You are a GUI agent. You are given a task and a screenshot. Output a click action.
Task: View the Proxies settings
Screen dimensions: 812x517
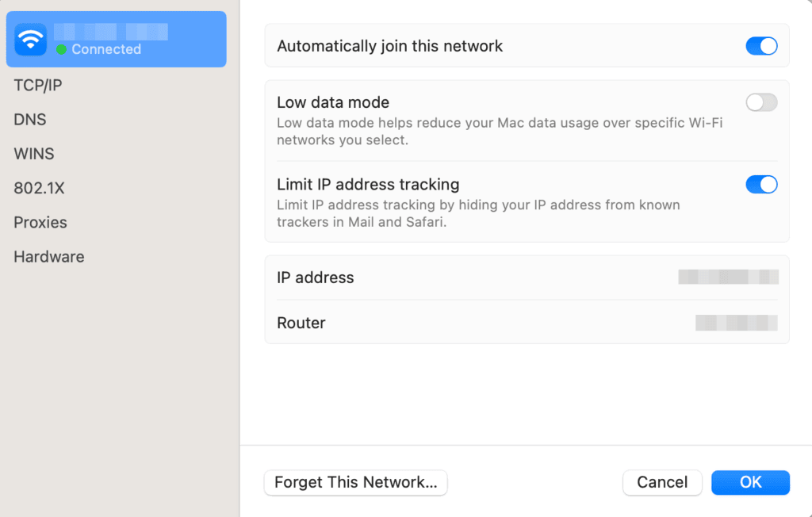tap(40, 222)
